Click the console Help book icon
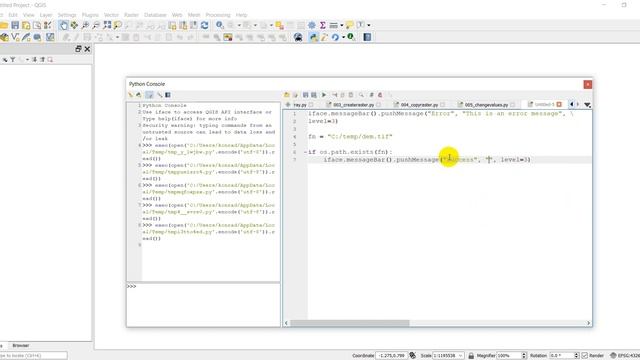Image resolution: width=640 pixels, height=360 pixels. click(x=168, y=95)
